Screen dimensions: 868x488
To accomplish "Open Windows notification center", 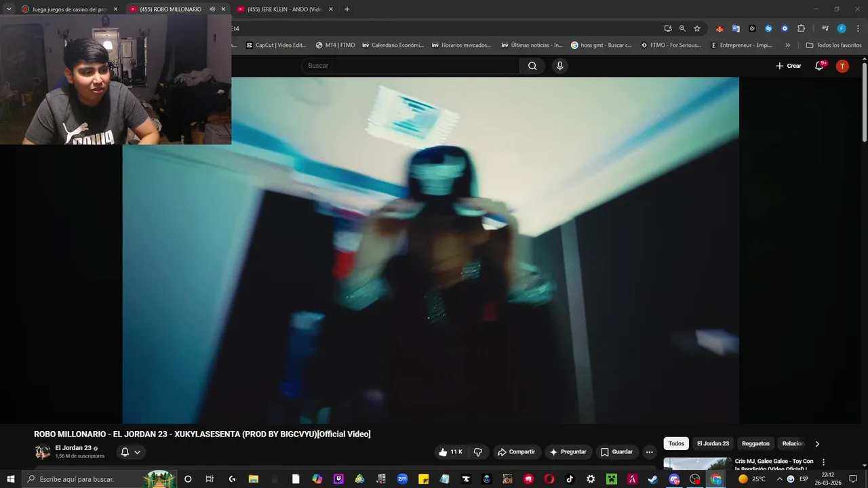I will [853, 479].
